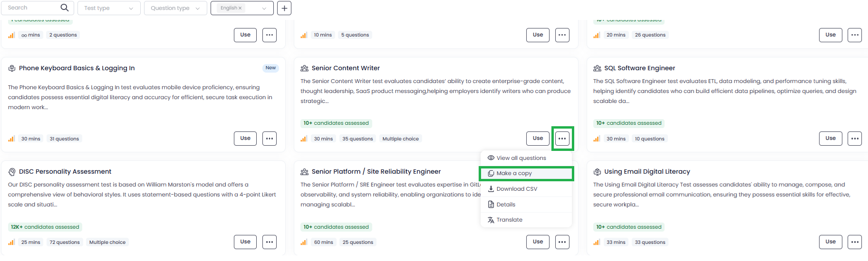The height and width of the screenshot is (261, 868).
Task: Open the Test type dropdown
Action: tap(109, 8)
